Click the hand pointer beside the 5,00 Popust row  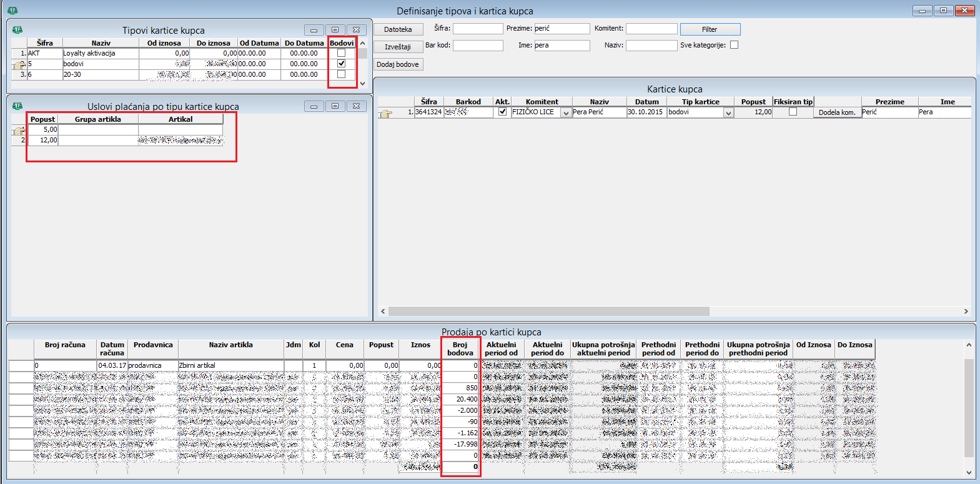[19, 130]
